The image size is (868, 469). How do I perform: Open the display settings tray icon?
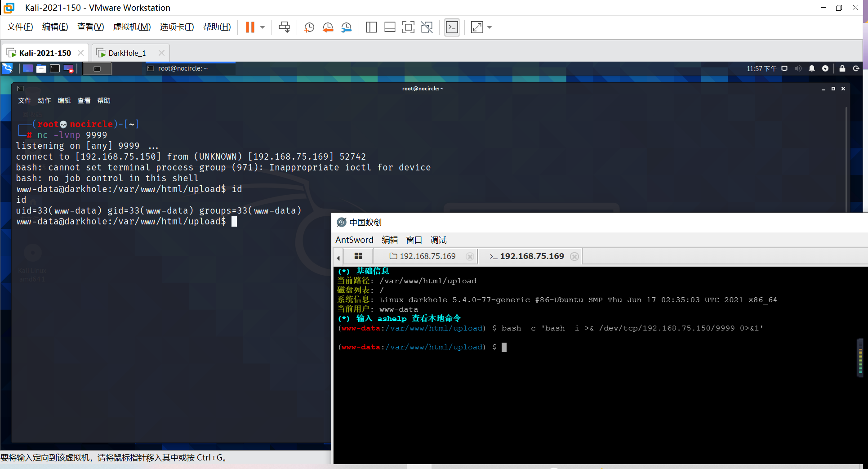point(784,68)
